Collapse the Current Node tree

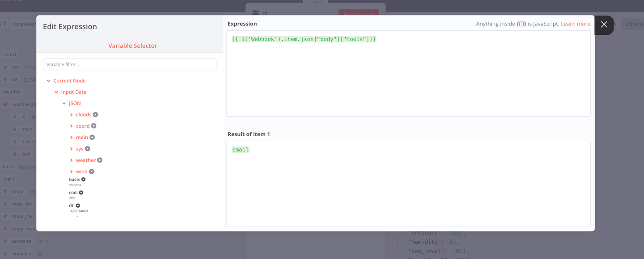48,81
